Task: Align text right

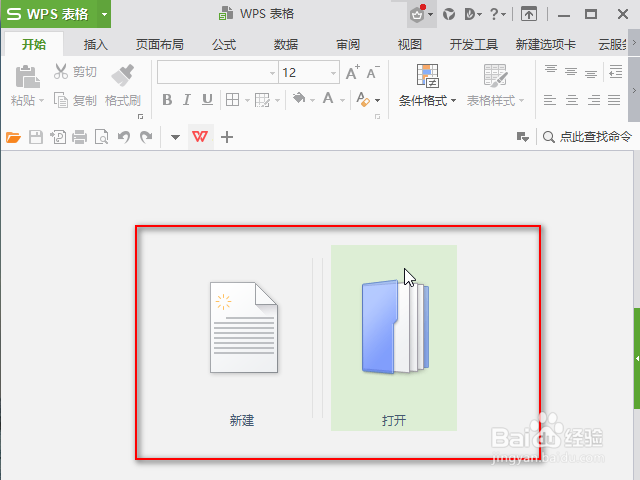Action: click(594, 100)
